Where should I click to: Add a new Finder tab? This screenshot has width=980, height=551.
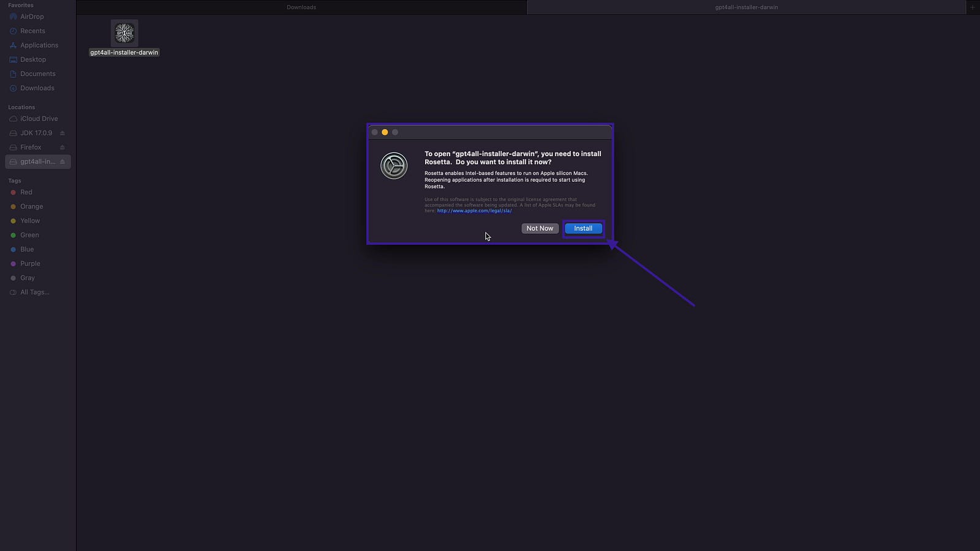pyautogui.click(x=972, y=7)
